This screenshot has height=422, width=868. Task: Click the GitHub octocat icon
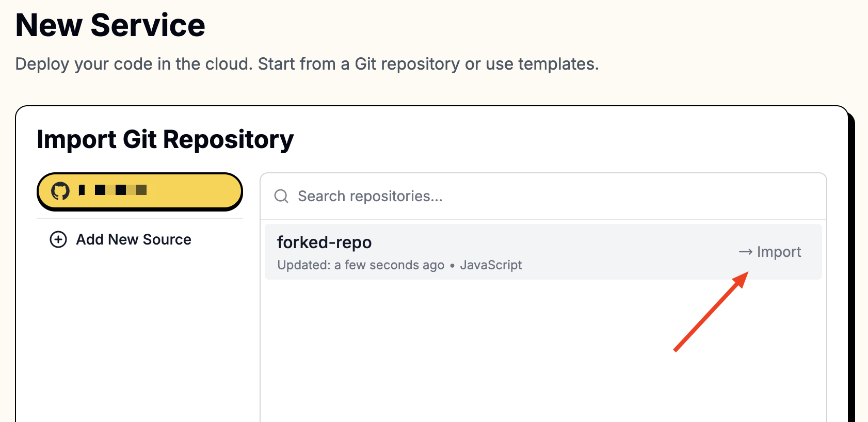(60, 191)
